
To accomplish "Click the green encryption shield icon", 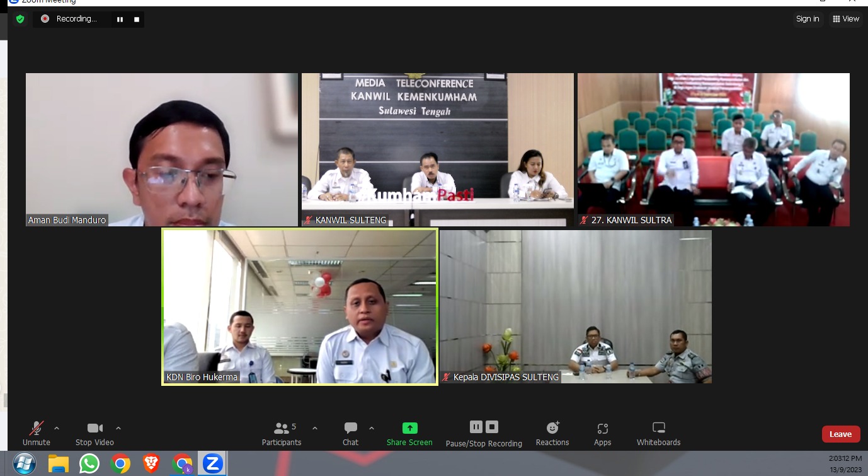I will [x=20, y=19].
